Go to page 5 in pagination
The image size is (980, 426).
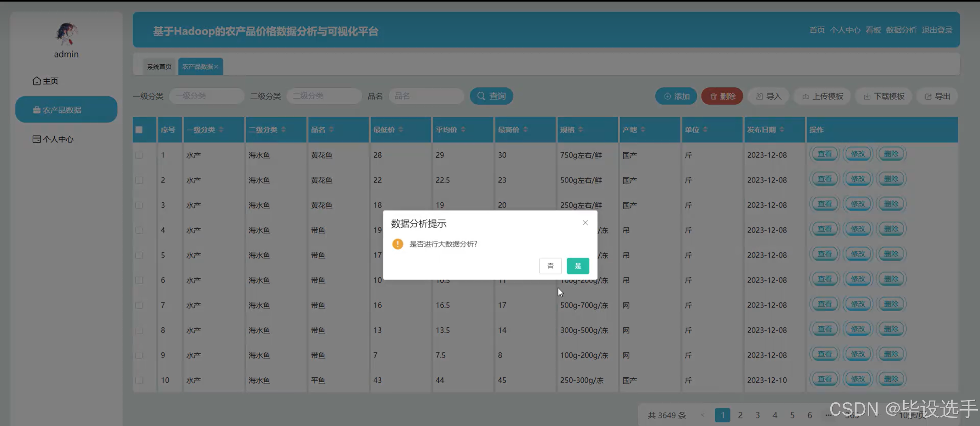coord(792,415)
